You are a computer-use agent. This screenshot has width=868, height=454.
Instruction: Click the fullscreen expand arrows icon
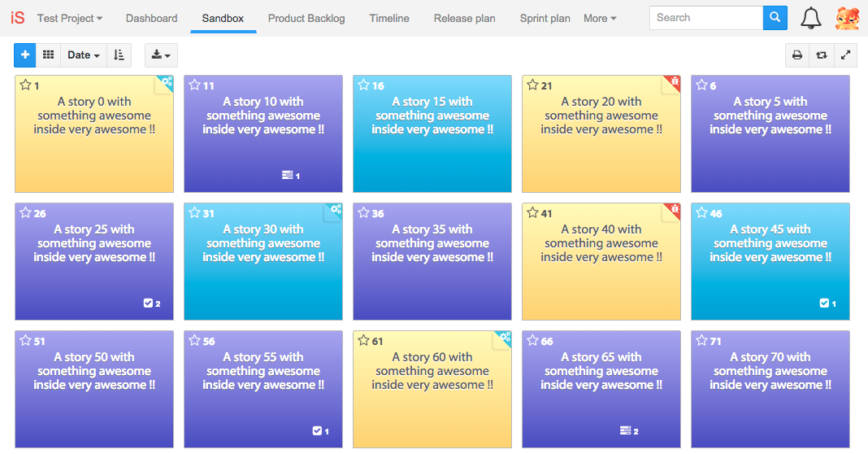(845, 55)
